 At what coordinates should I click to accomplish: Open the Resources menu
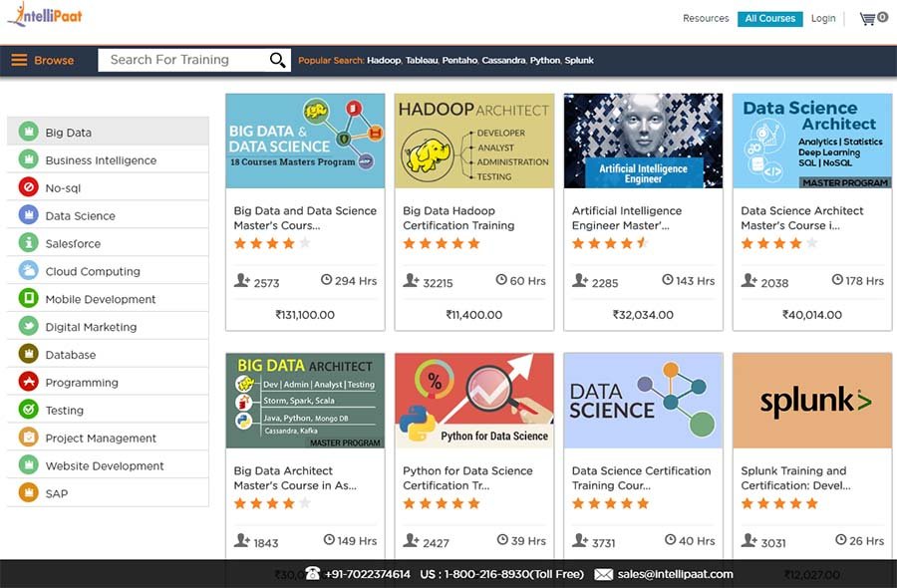[706, 18]
